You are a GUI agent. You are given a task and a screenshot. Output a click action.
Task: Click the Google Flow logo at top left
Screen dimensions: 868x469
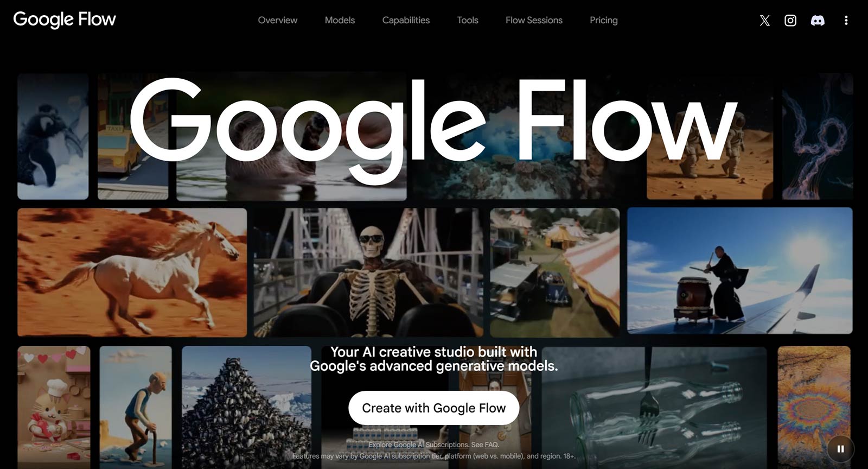pyautogui.click(x=65, y=20)
